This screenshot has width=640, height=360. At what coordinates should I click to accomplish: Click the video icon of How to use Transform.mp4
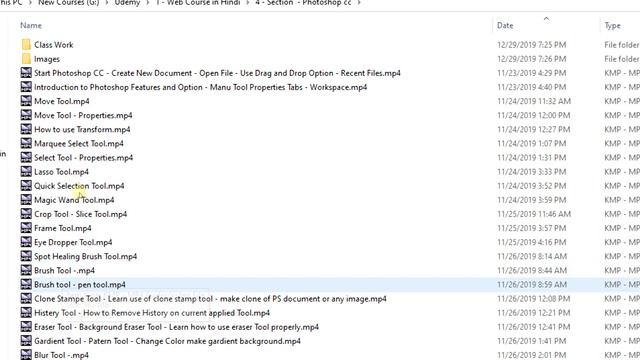pos(26,129)
